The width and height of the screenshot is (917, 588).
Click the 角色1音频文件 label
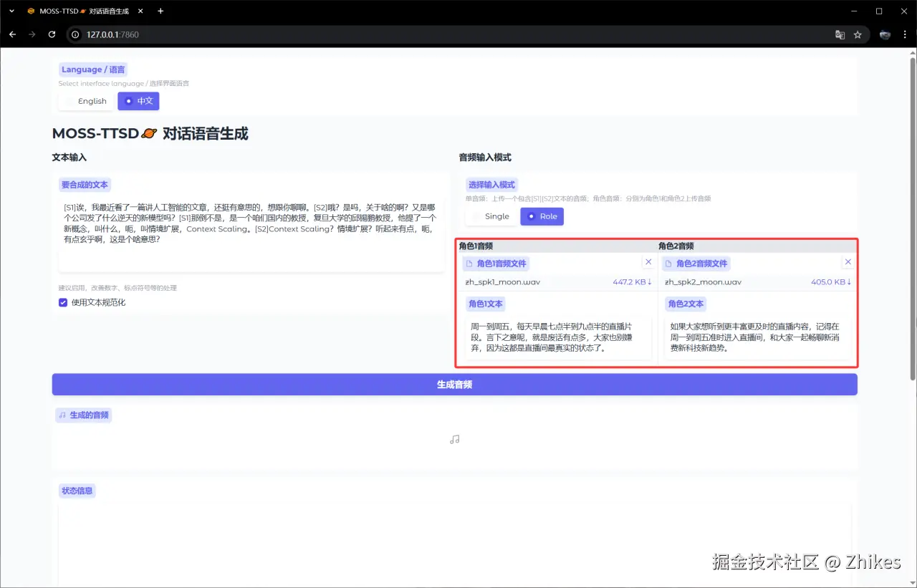coord(496,264)
